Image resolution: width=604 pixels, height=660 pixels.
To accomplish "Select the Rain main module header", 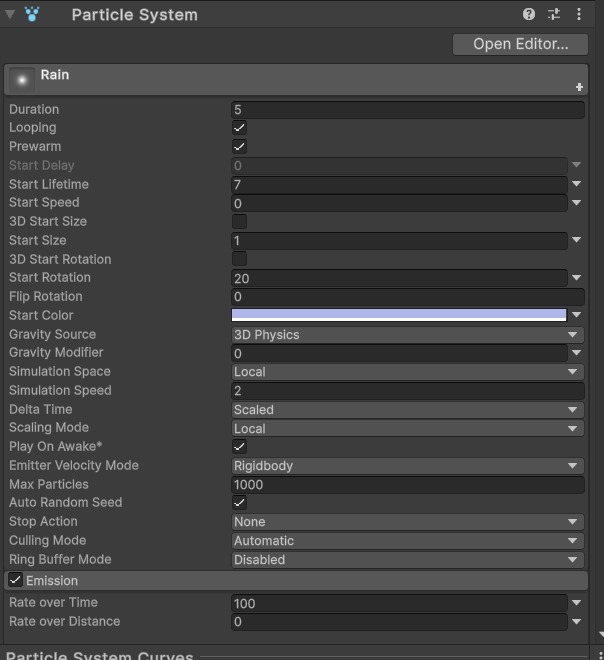I will click(296, 80).
